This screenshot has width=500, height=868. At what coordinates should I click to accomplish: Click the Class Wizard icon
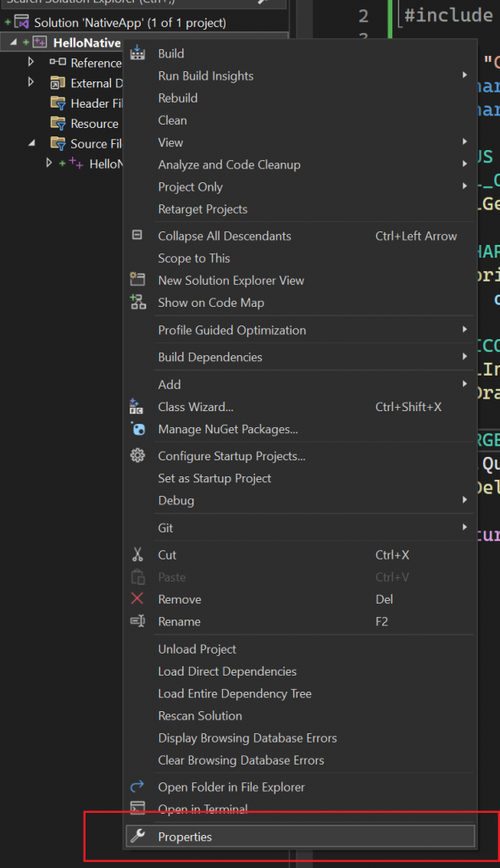tap(136, 406)
